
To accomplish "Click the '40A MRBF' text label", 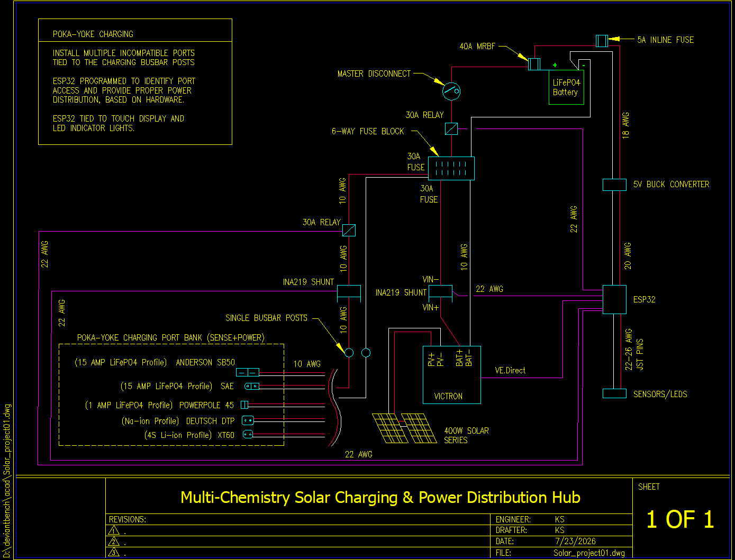I will [x=477, y=47].
